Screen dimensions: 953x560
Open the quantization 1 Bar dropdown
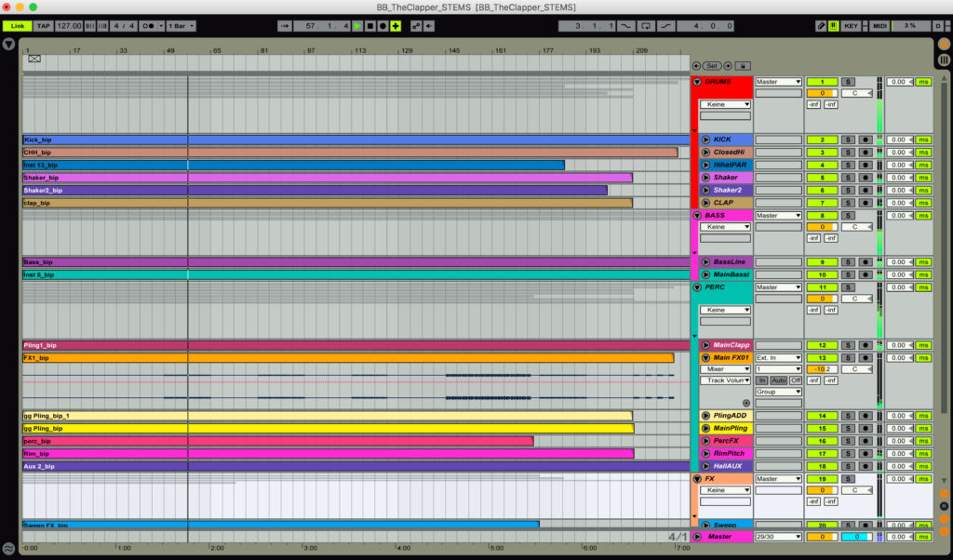[x=181, y=26]
